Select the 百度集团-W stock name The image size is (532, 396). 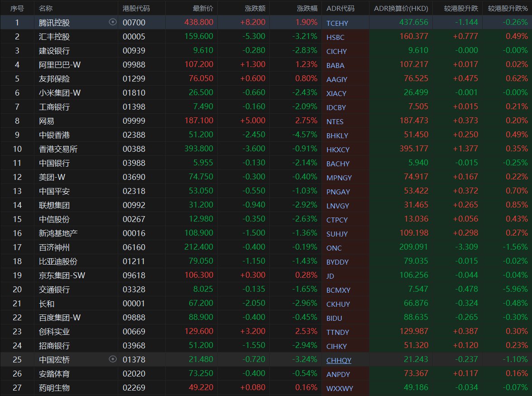pos(60,318)
